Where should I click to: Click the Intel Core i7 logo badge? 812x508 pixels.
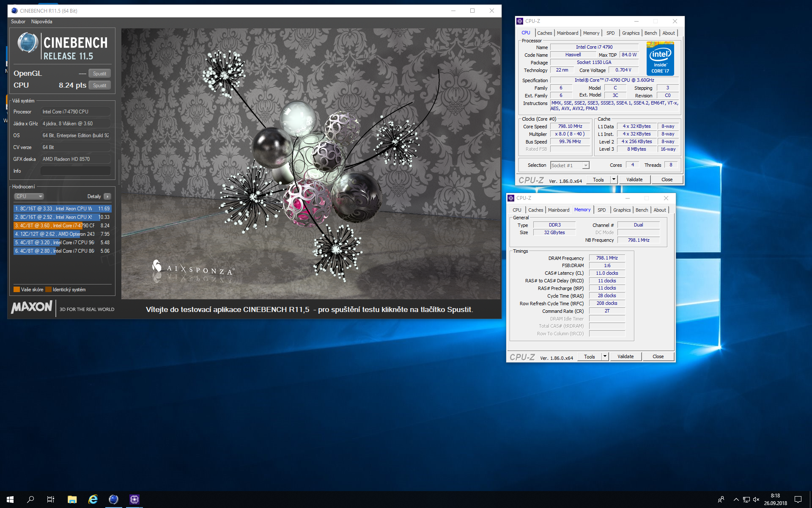coord(660,58)
